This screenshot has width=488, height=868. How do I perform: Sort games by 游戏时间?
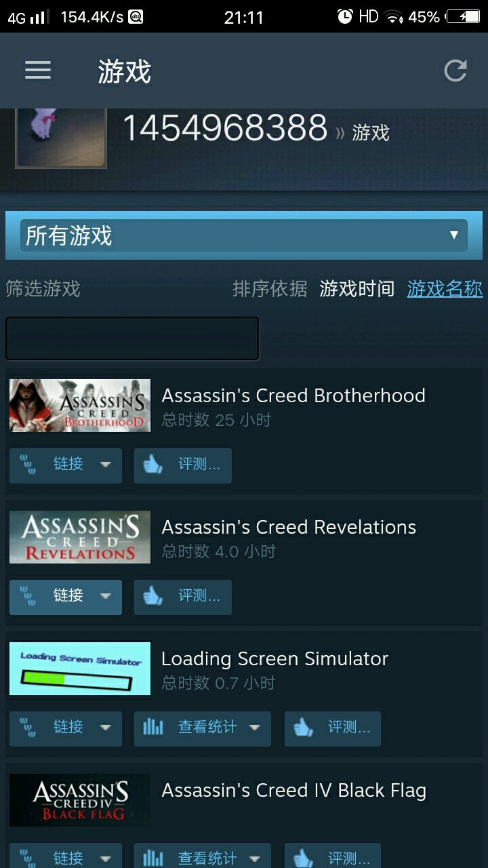(357, 289)
